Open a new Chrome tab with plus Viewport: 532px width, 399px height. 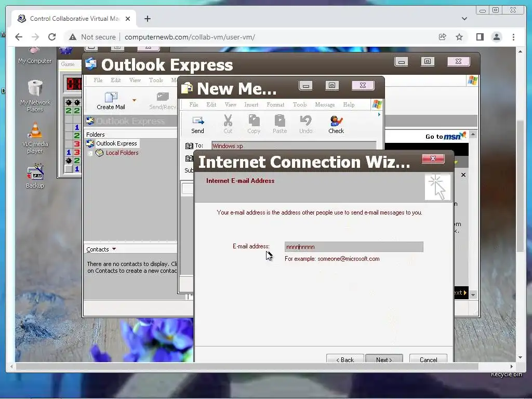147,19
